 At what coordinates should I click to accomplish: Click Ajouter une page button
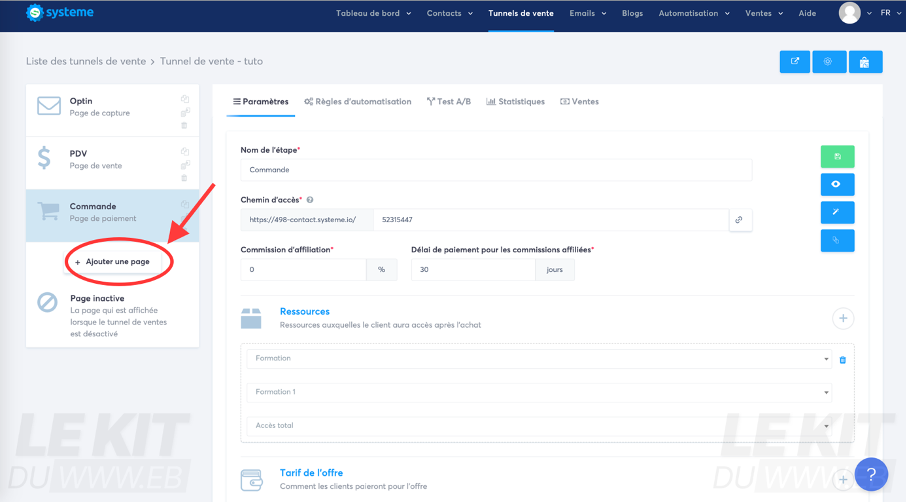112,262
